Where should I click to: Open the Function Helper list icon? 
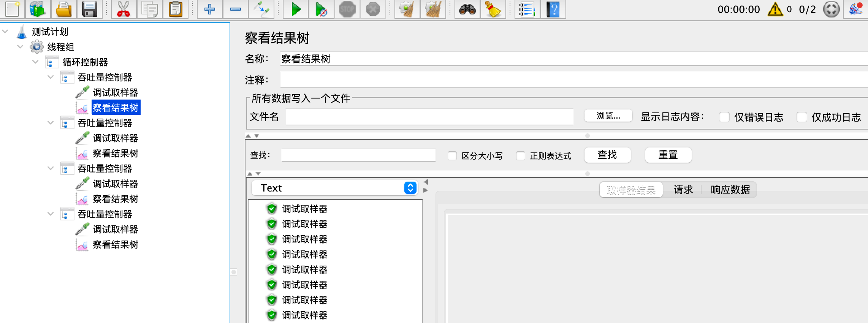527,9
